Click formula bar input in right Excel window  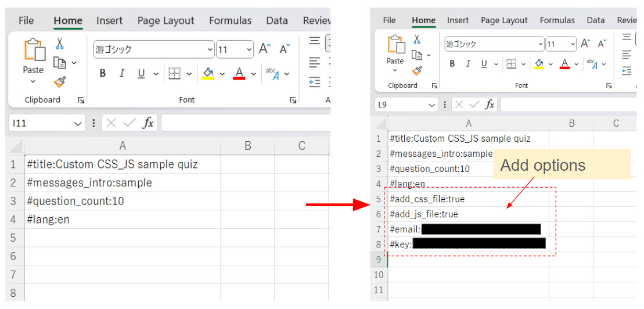pyautogui.click(x=569, y=105)
